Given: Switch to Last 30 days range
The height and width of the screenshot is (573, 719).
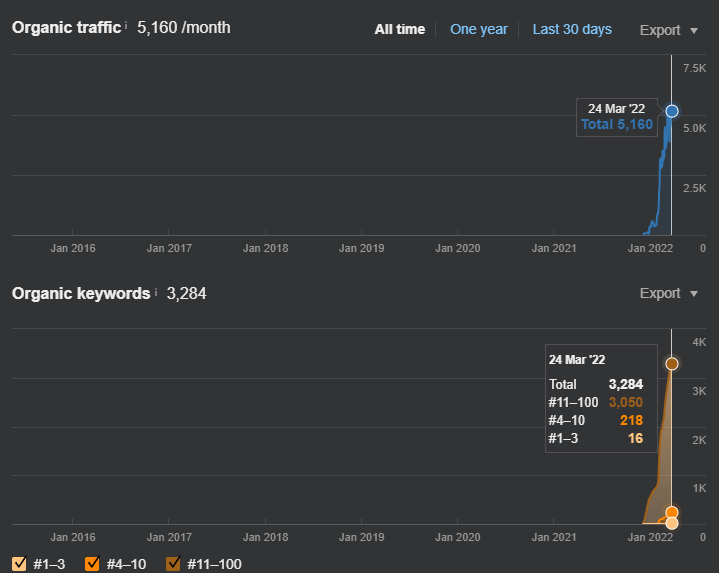Looking at the screenshot, I should tap(572, 29).
